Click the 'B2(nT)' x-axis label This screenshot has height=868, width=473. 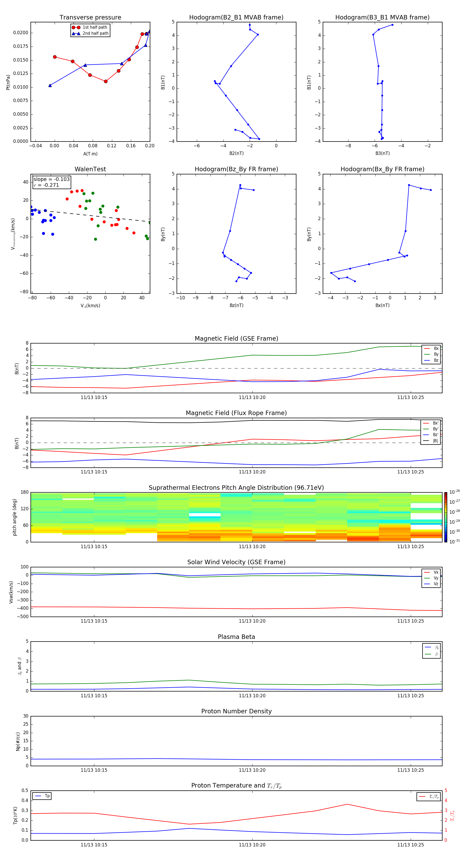[x=236, y=153]
